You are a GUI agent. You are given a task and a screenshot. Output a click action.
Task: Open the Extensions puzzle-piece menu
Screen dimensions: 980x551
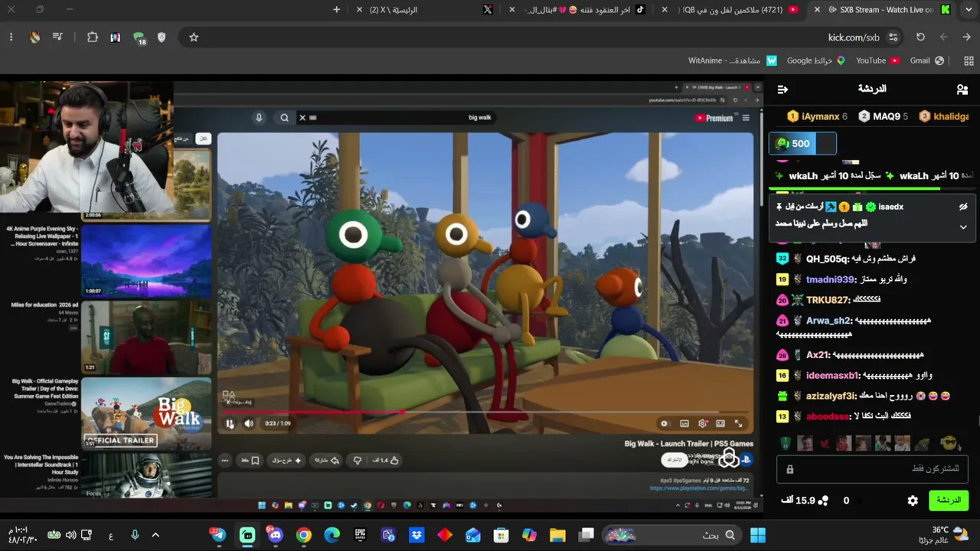(93, 37)
